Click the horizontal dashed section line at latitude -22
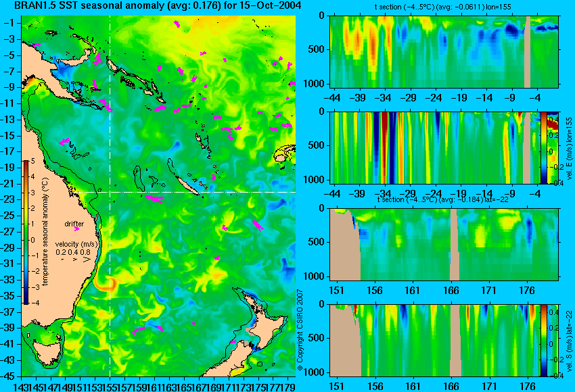Screen dimensions: 575x392 coord(185,192)
